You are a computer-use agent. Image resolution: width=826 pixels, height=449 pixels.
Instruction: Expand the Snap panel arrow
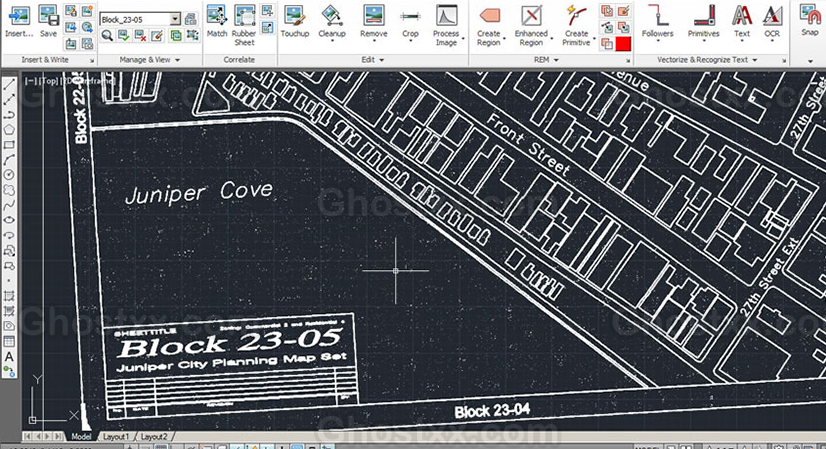(810, 61)
